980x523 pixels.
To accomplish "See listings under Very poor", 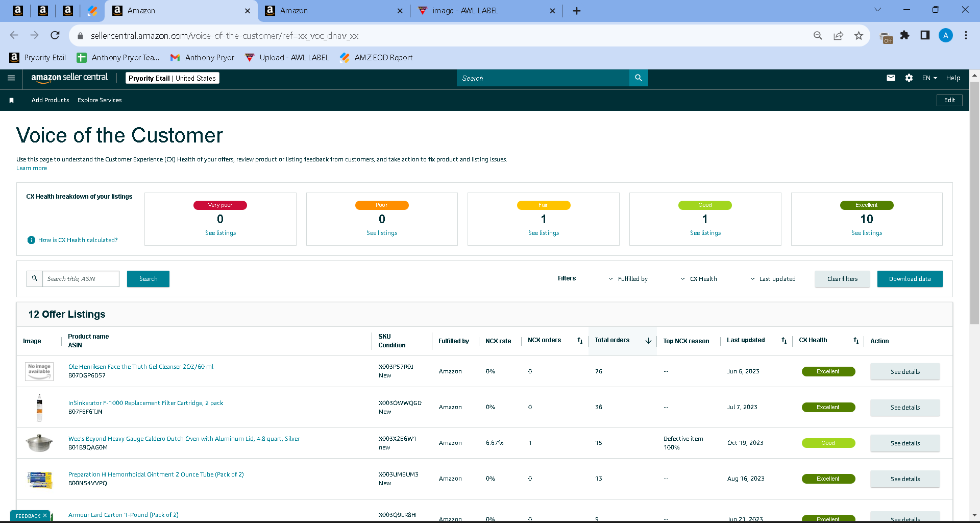I will click(x=220, y=233).
